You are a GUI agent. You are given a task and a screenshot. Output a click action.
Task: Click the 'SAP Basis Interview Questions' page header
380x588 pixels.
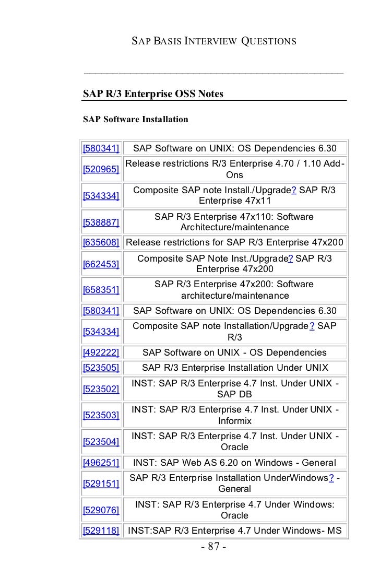[x=213, y=41]
